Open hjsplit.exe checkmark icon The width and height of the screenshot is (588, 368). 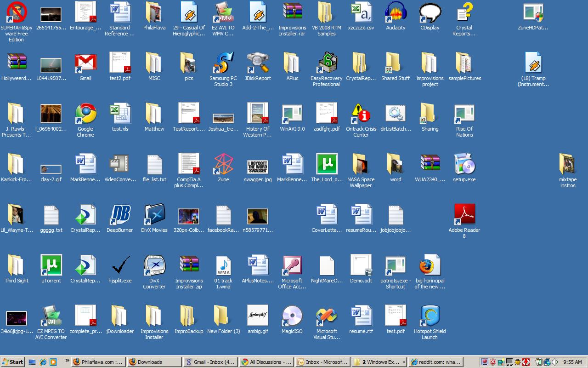pos(120,265)
